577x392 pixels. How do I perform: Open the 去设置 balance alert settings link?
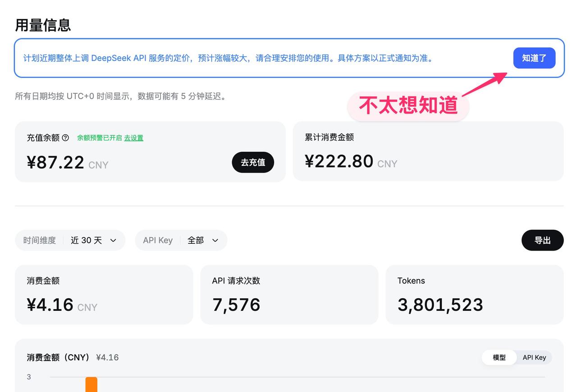pos(134,138)
